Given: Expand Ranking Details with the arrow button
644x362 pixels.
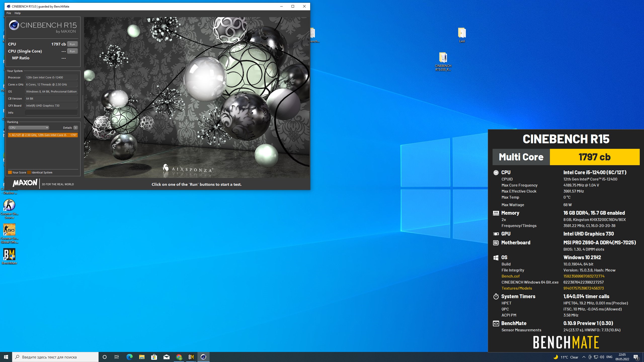Looking at the screenshot, I should click(x=76, y=128).
